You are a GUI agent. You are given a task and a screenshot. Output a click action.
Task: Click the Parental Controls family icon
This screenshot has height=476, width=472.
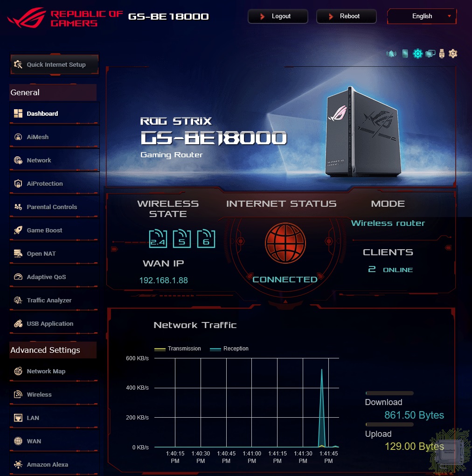[x=18, y=207]
